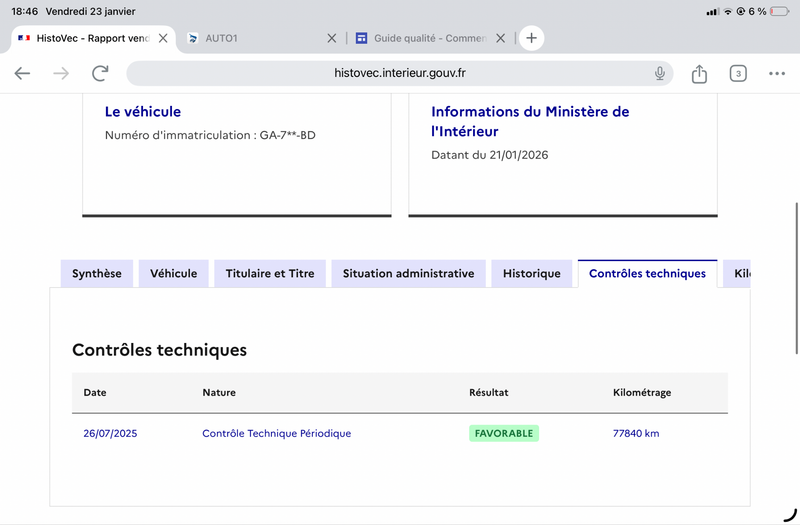
Task: Tap the microphone icon in the address bar
Action: click(x=660, y=73)
